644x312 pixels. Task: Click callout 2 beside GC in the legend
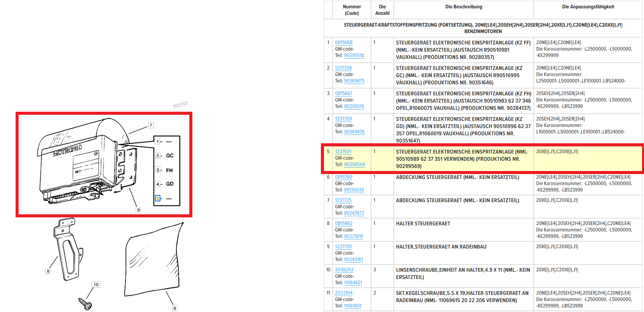tap(158, 155)
